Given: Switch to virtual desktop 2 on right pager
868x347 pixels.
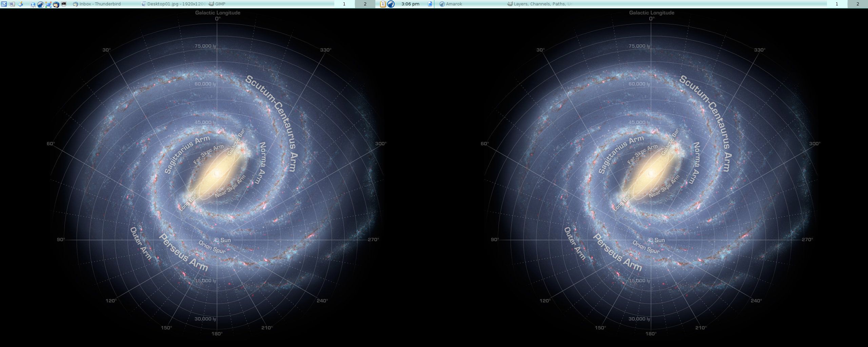Looking at the screenshot, I should pyautogui.click(x=858, y=4).
